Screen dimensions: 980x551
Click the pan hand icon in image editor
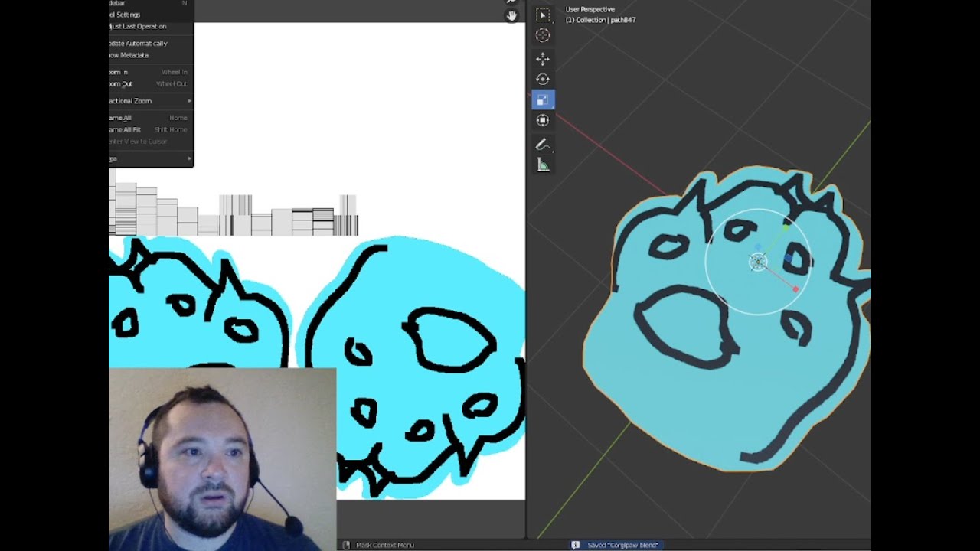tap(512, 15)
